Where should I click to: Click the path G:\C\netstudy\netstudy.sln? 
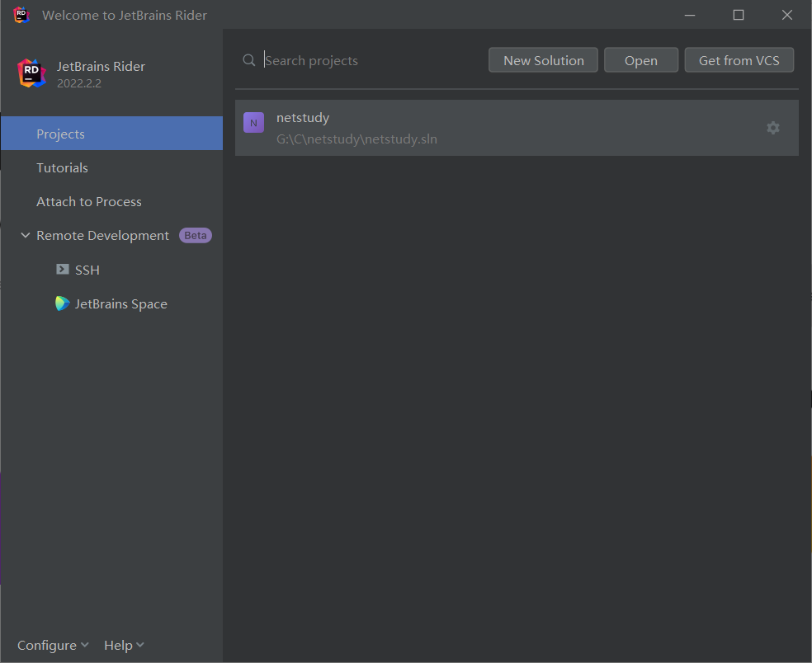coord(356,139)
